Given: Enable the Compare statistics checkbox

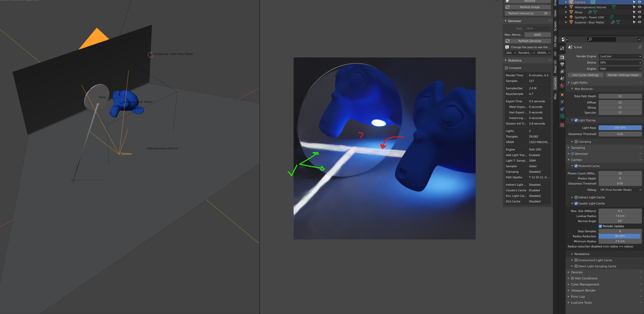Looking at the screenshot, I should (x=506, y=68).
